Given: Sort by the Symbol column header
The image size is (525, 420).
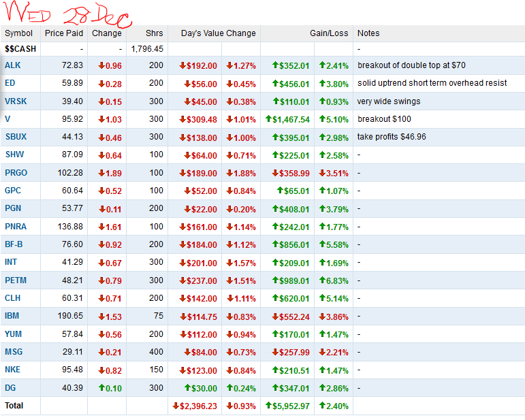Looking at the screenshot, I should [x=19, y=33].
